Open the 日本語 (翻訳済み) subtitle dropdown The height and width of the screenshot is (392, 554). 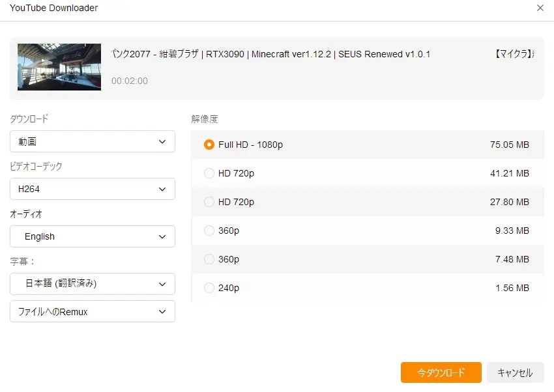[92, 284]
